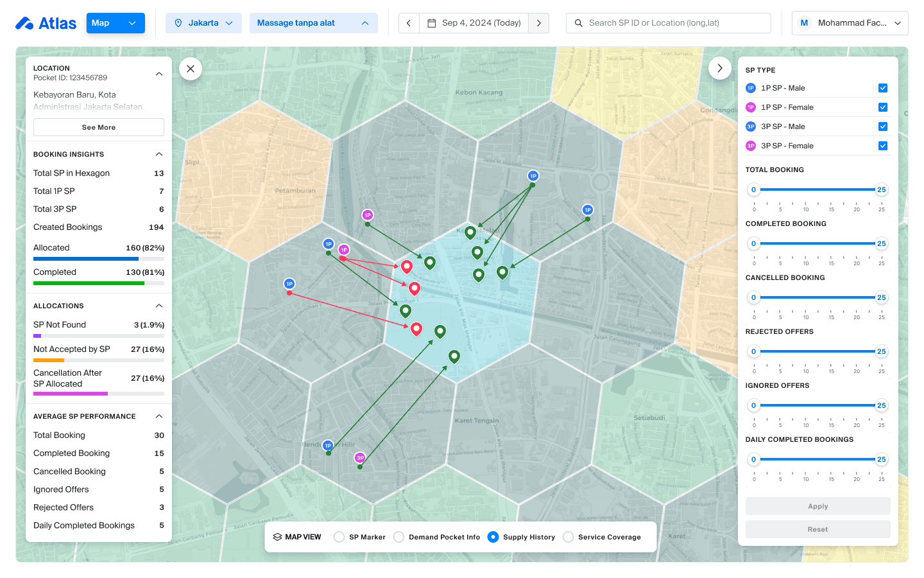Click the Total Booking slider max handle
This screenshot has height=578, width=924.
pyautogui.click(x=881, y=189)
